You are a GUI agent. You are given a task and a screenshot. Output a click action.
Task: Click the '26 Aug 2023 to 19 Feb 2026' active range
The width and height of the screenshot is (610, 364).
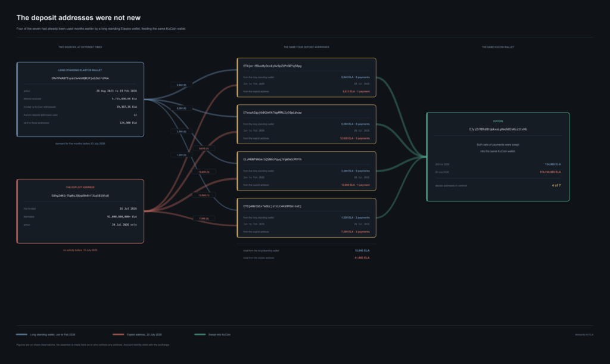coord(117,91)
